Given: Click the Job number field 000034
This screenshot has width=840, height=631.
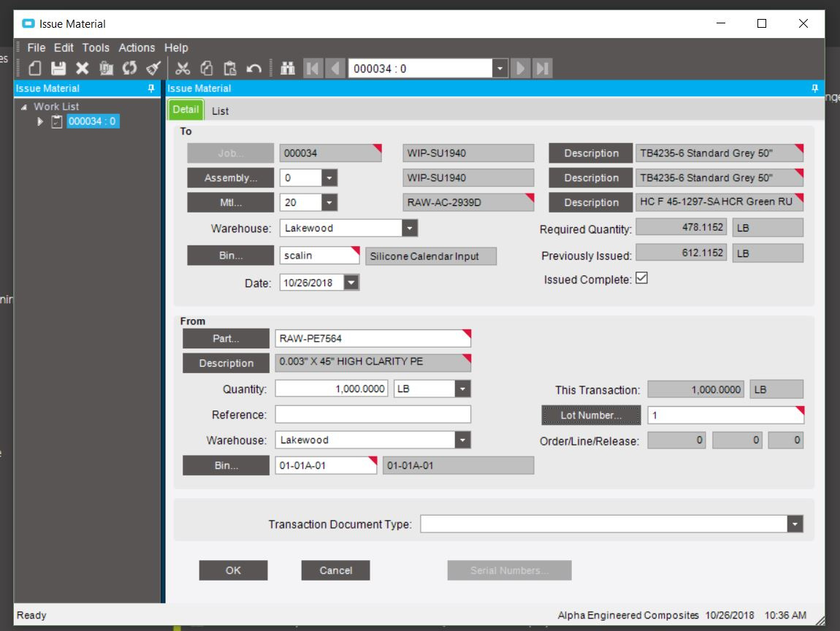Looking at the screenshot, I should tap(331, 153).
